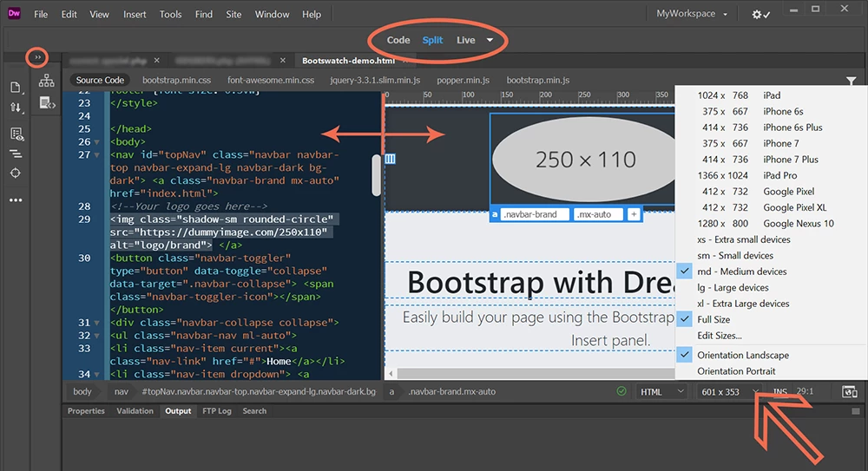Click the green checkmark lint status icon
868x471 pixels.
tap(621, 391)
